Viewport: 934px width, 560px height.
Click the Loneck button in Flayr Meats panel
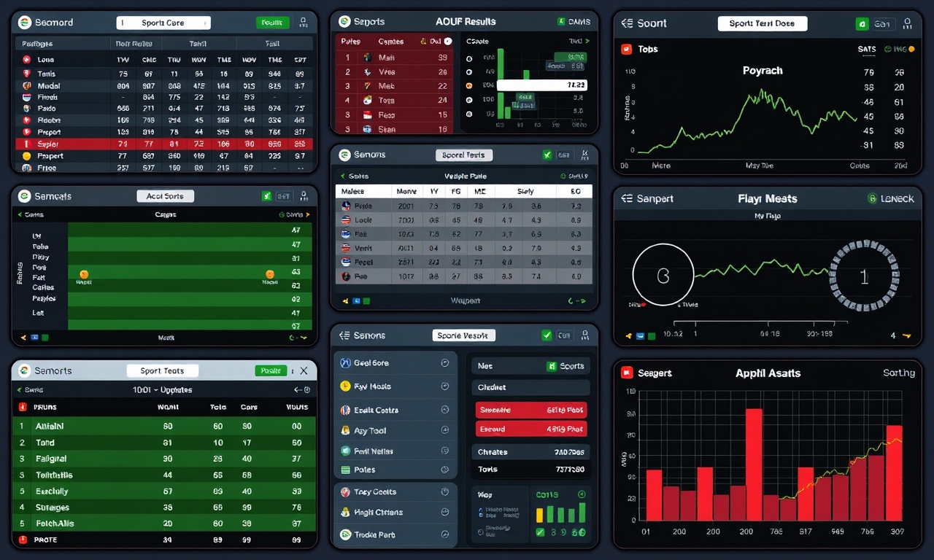pyautogui.click(x=891, y=198)
